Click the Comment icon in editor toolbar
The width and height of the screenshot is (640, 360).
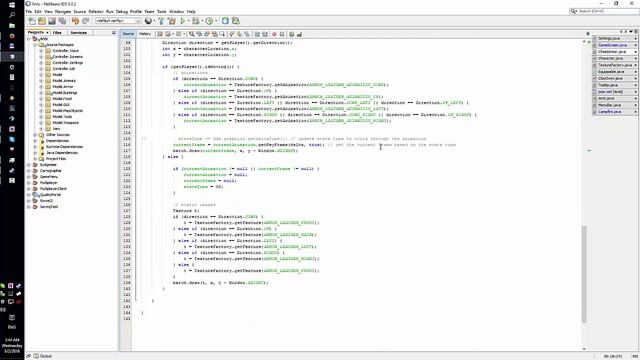click(x=291, y=34)
